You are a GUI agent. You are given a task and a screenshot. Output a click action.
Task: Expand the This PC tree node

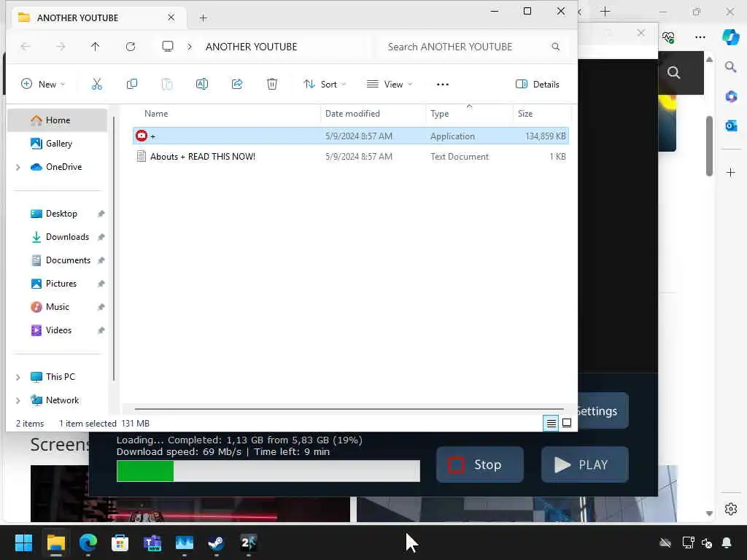pyautogui.click(x=18, y=377)
